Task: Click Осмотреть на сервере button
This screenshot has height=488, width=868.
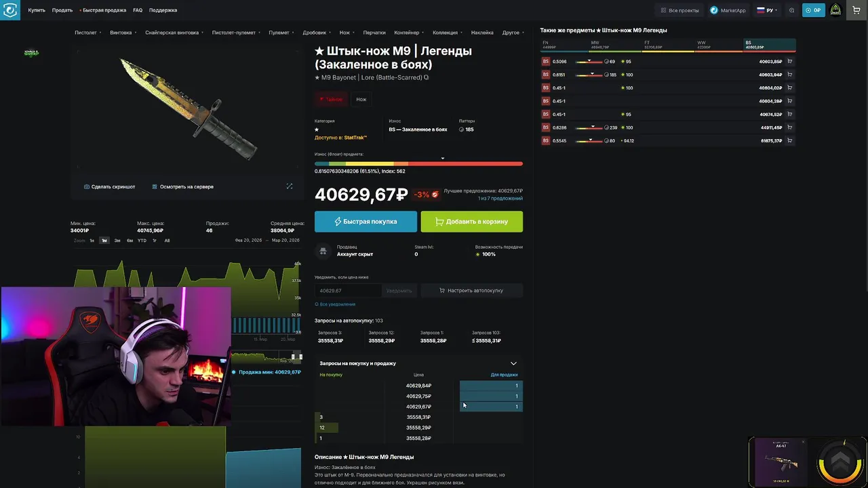Action: 182,186
